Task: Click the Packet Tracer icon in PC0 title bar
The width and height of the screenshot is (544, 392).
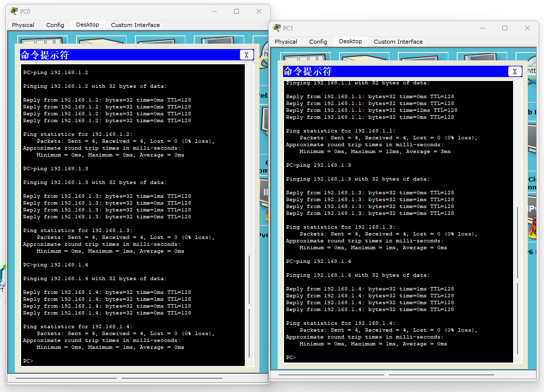Action: pyautogui.click(x=14, y=11)
